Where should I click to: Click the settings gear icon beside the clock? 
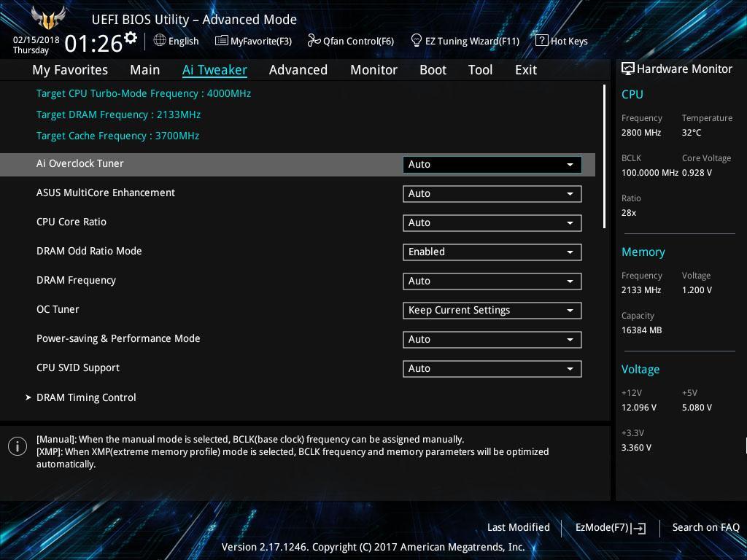[131, 38]
